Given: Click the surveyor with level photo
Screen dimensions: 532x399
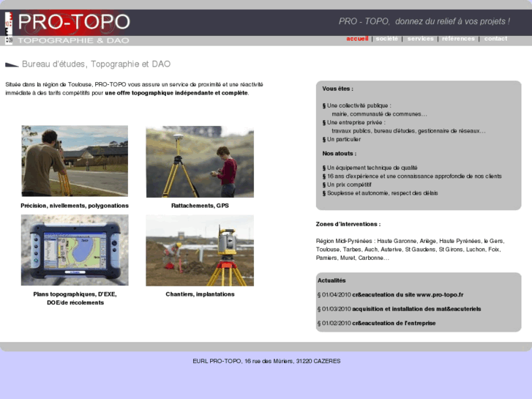Looking at the screenshot, I should (x=75, y=161).
